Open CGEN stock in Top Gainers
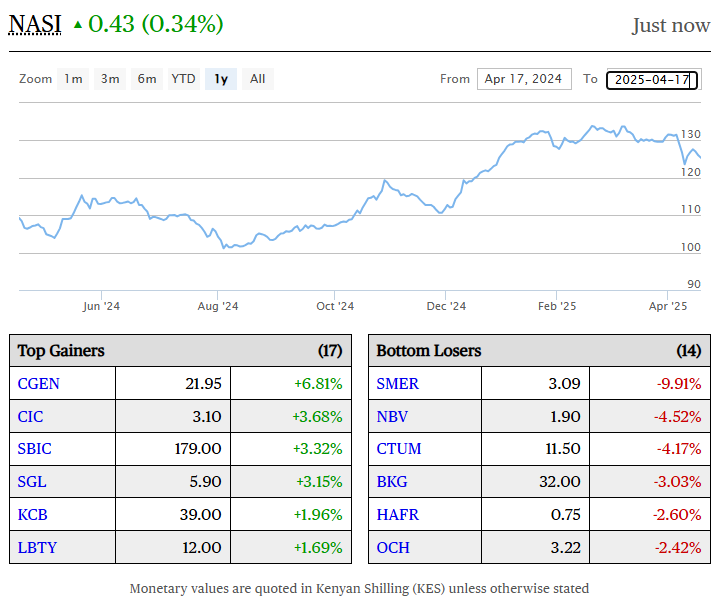717x607 pixels. click(x=39, y=383)
